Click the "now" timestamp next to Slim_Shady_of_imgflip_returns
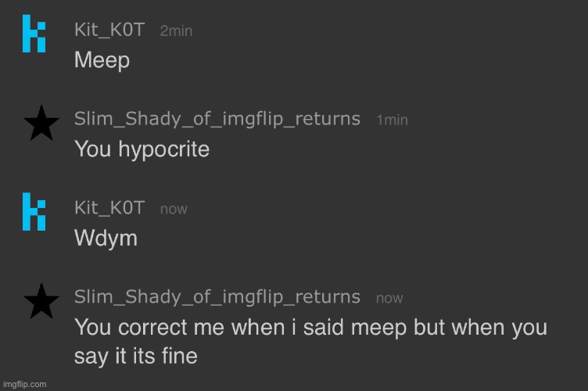The height and width of the screenshot is (391, 588). click(x=389, y=298)
